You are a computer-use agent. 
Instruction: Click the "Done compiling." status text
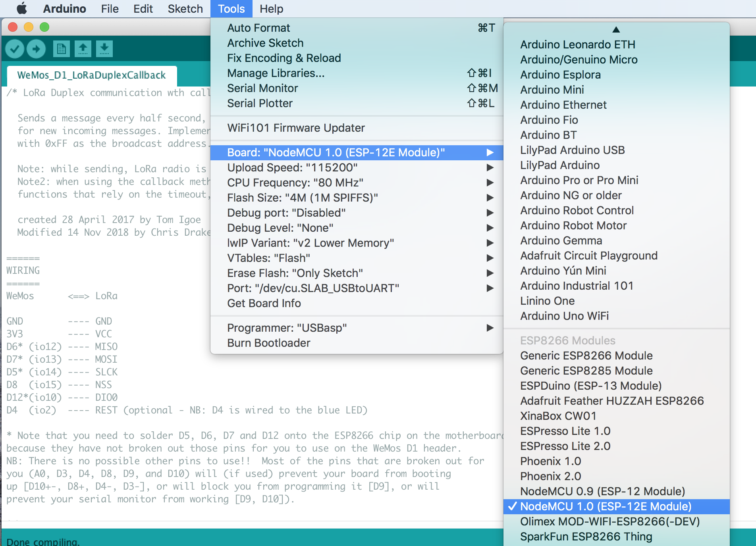pyautogui.click(x=43, y=542)
